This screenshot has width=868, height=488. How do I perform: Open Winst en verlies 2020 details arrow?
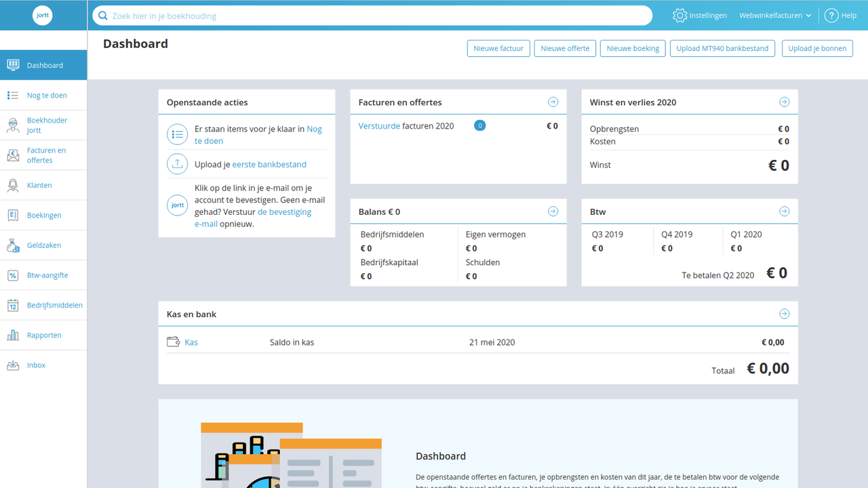pos(785,102)
